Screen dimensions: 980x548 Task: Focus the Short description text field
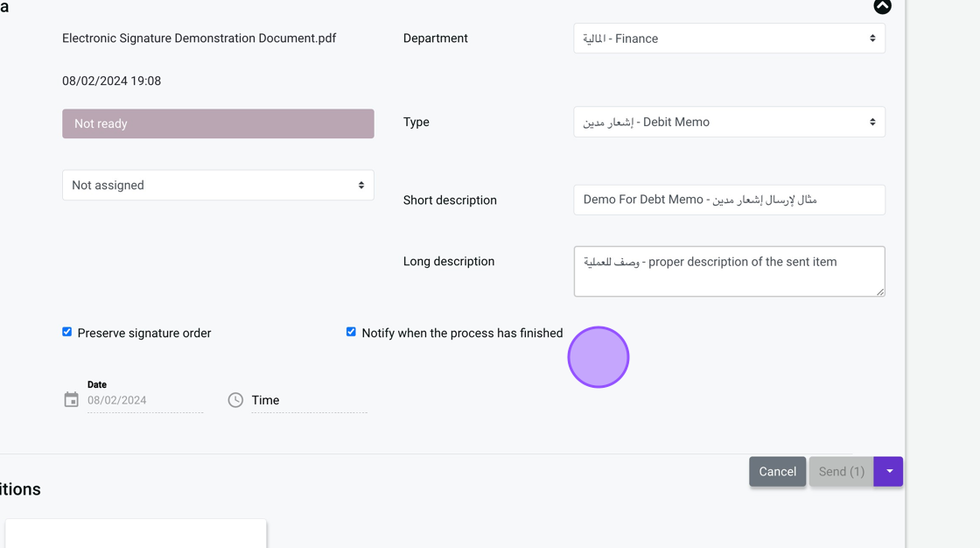tap(729, 200)
